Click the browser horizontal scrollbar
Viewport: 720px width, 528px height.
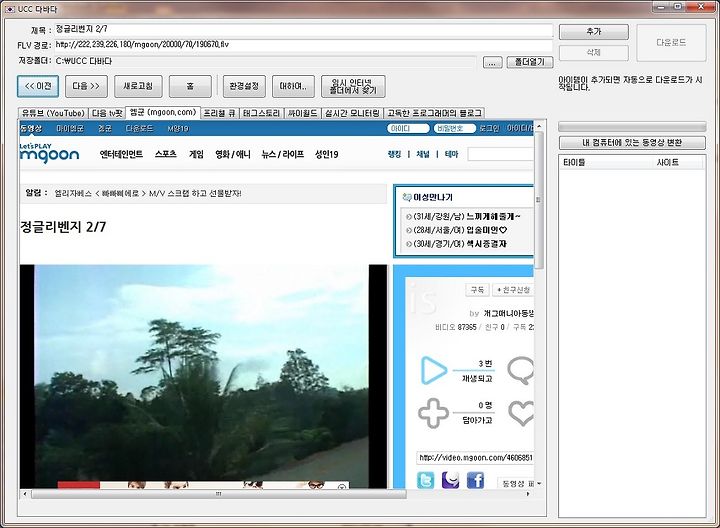[218, 494]
